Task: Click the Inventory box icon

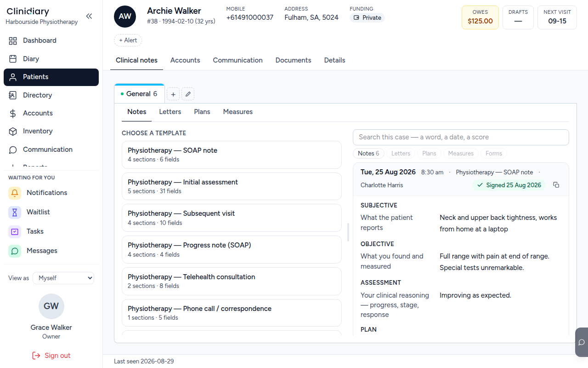Action: [x=13, y=131]
